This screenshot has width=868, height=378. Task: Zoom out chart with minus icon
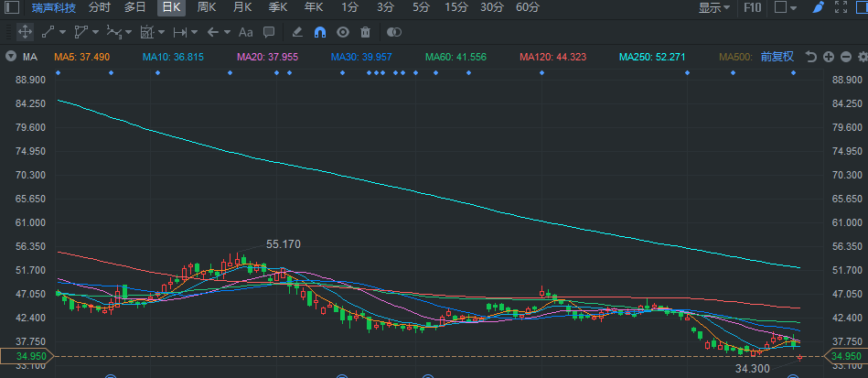tap(846, 57)
